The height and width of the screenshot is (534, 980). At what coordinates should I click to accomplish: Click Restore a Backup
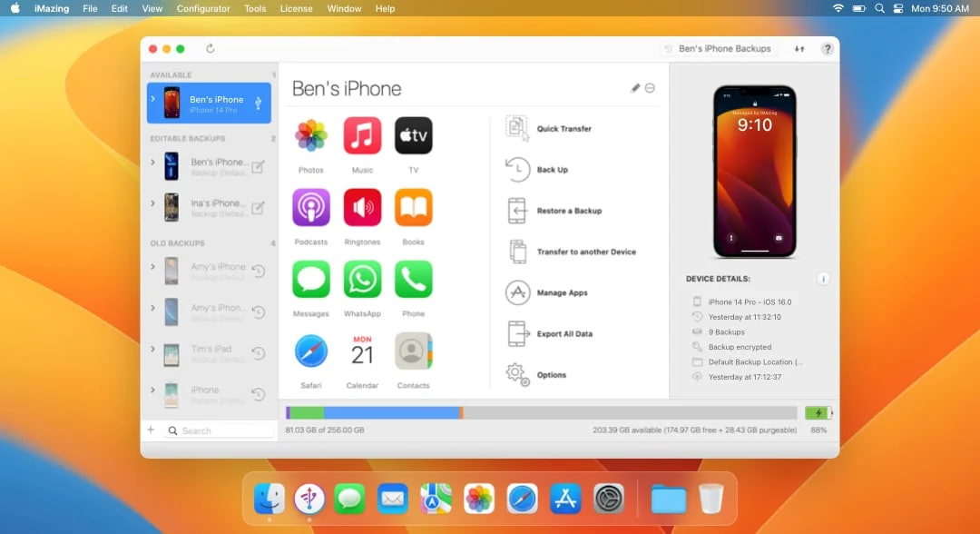click(x=568, y=211)
